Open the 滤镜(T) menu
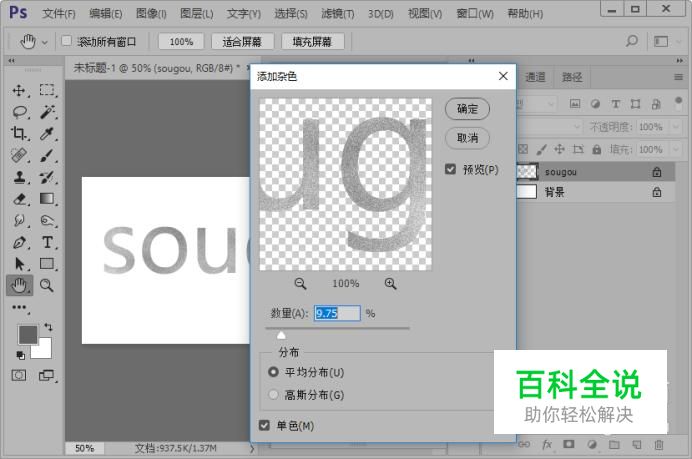Screen dimensions: 692x459 (x=338, y=14)
